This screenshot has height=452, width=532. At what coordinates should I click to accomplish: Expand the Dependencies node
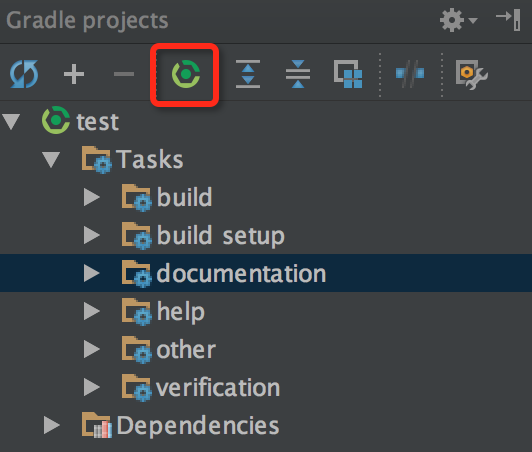coord(52,426)
